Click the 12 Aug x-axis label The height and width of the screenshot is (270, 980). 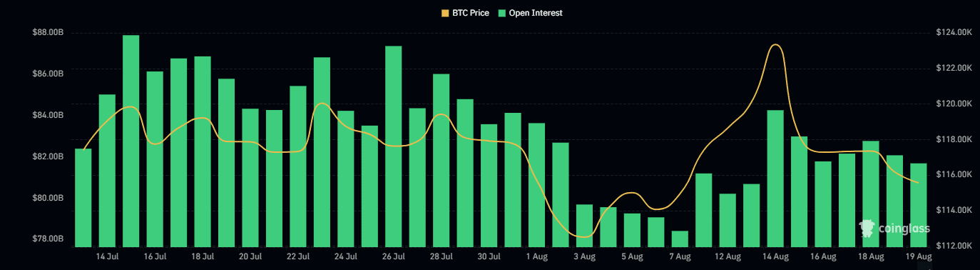coord(728,256)
